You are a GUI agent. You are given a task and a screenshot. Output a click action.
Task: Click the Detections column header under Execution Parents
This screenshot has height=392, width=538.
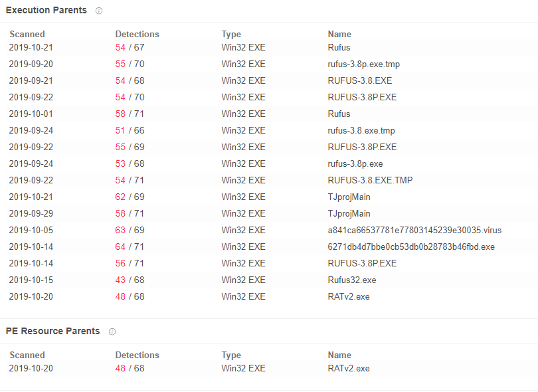pyautogui.click(x=137, y=34)
